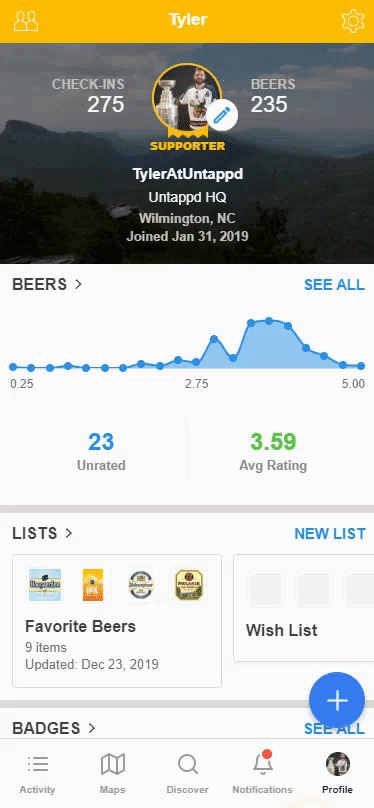The height and width of the screenshot is (808, 374).
Task: Select the Profile tab avatar
Action: pos(337,773)
